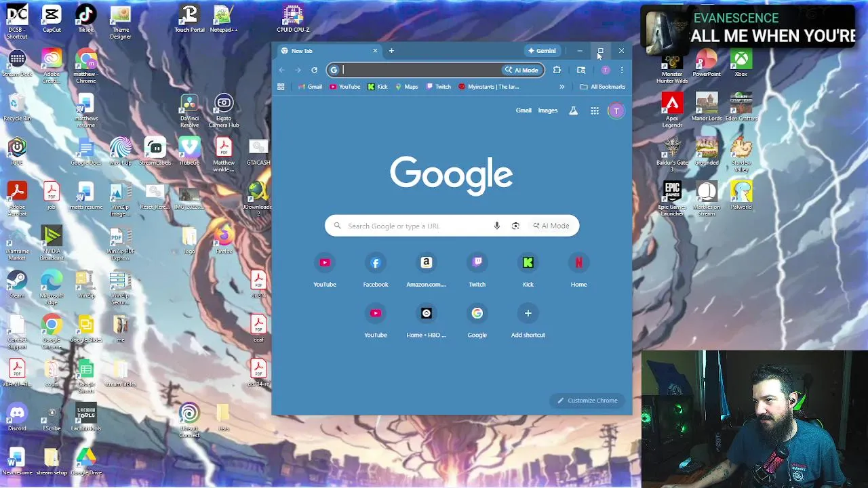
Task: Open Myinstants bookmark in bookmarks bar
Action: point(488,87)
